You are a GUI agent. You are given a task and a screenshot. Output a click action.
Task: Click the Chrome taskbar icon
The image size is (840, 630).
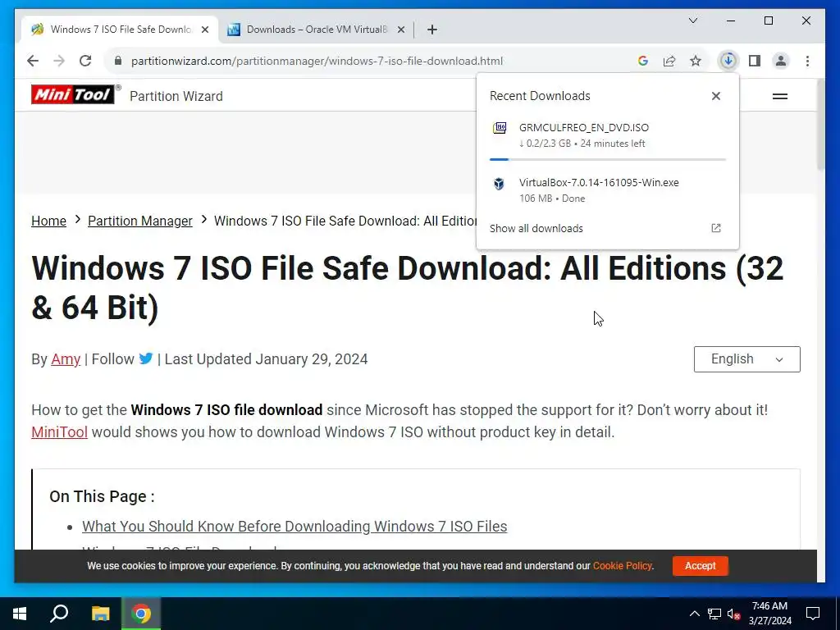pos(141,614)
